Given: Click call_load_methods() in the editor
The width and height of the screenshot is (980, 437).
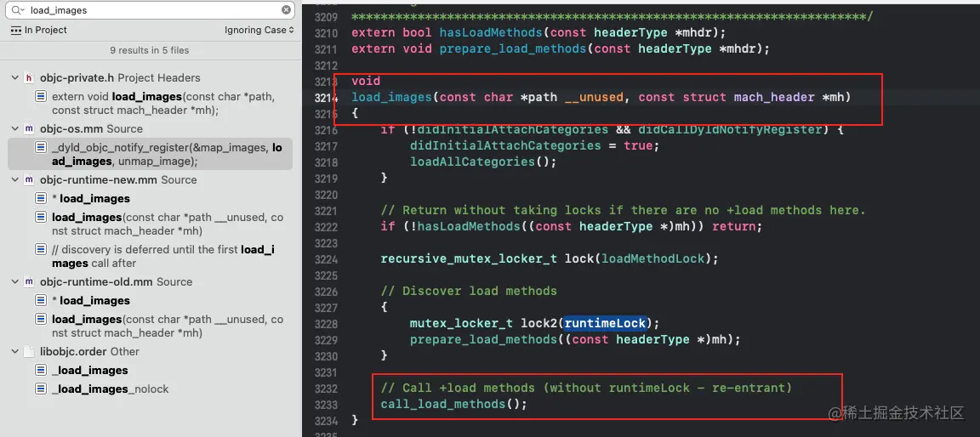Looking at the screenshot, I should tap(453, 404).
